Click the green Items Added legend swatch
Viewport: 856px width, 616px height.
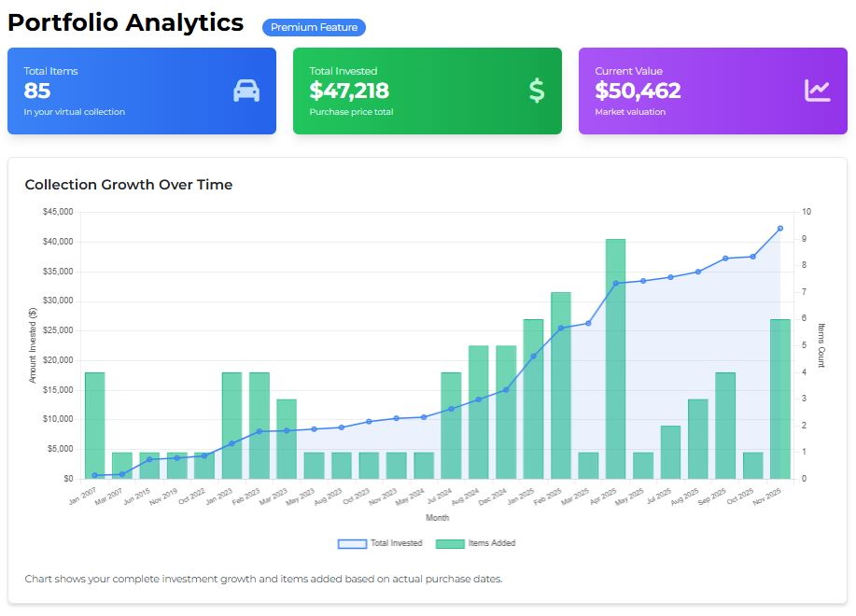point(450,543)
